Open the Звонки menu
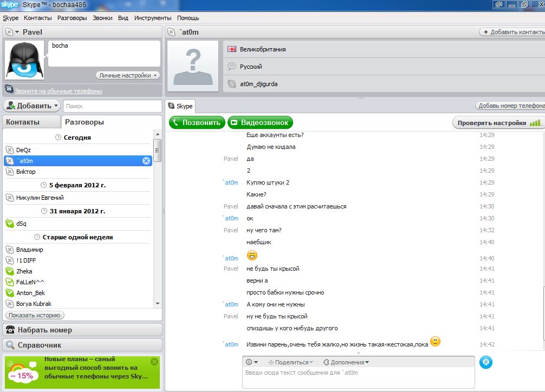This screenshot has width=545, height=392. (x=102, y=18)
